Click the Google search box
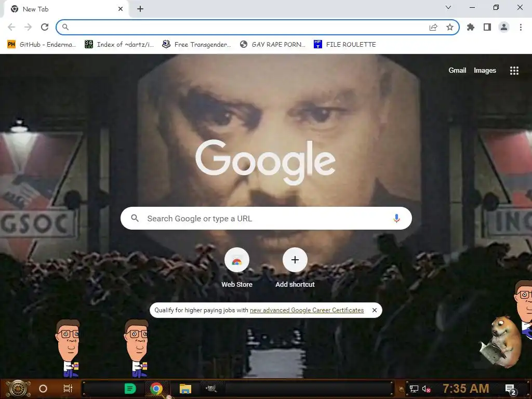The width and height of the screenshot is (532, 399). (x=266, y=218)
